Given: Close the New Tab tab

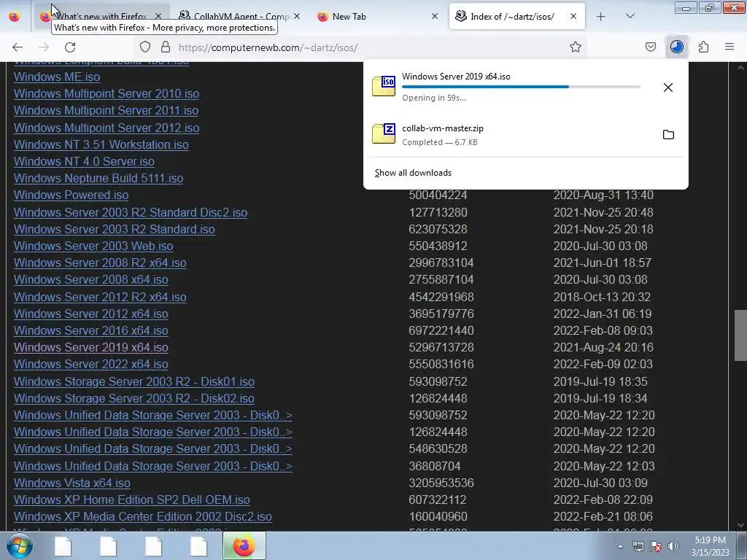Looking at the screenshot, I should click(435, 16).
